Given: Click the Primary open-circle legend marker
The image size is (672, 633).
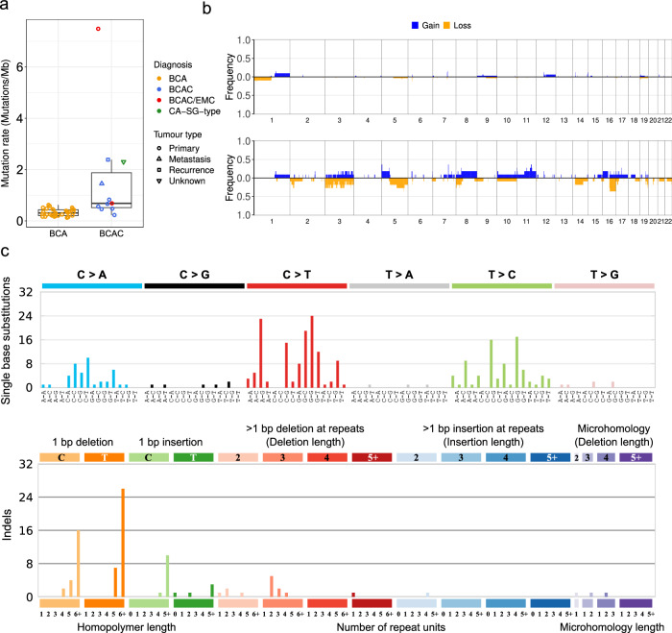Looking at the screenshot, I should [x=159, y=148].
